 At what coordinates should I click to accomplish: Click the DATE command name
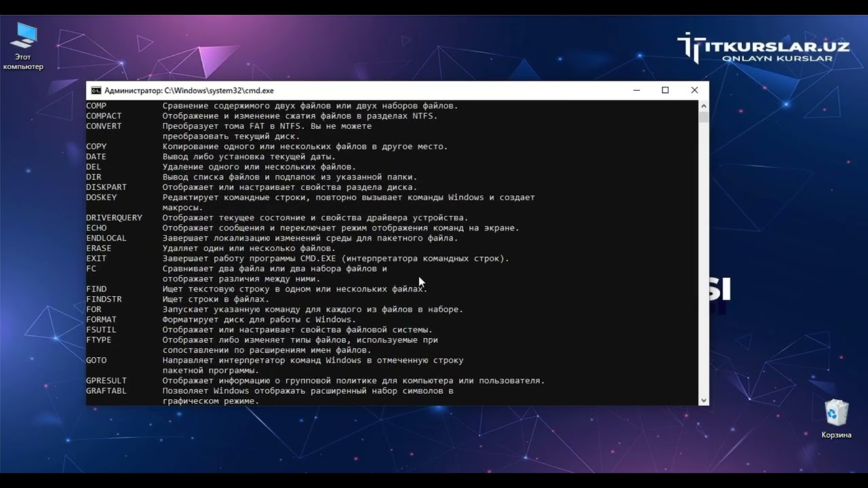(96, 157)
